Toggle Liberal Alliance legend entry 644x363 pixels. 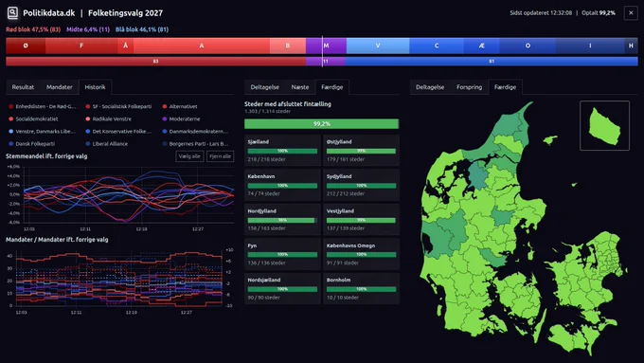click(x=106, y=144)
